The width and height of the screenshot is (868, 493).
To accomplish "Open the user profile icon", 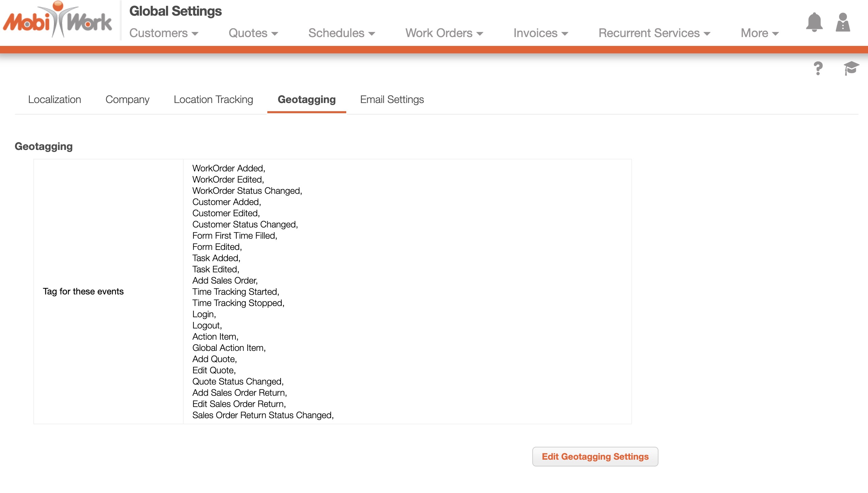I will click(843, 22).
